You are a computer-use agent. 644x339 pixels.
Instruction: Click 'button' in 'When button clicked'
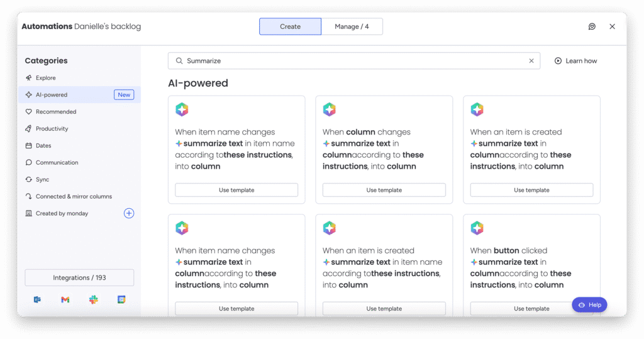506,251
